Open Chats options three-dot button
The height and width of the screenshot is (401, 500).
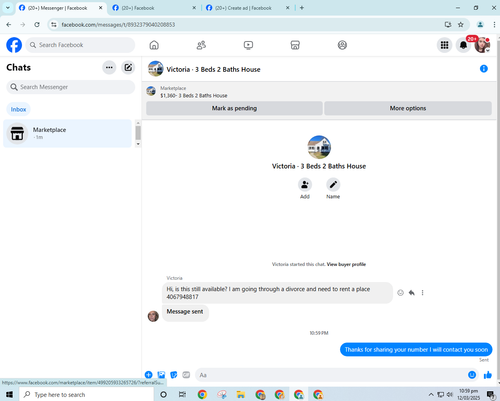tap(109, 67)
